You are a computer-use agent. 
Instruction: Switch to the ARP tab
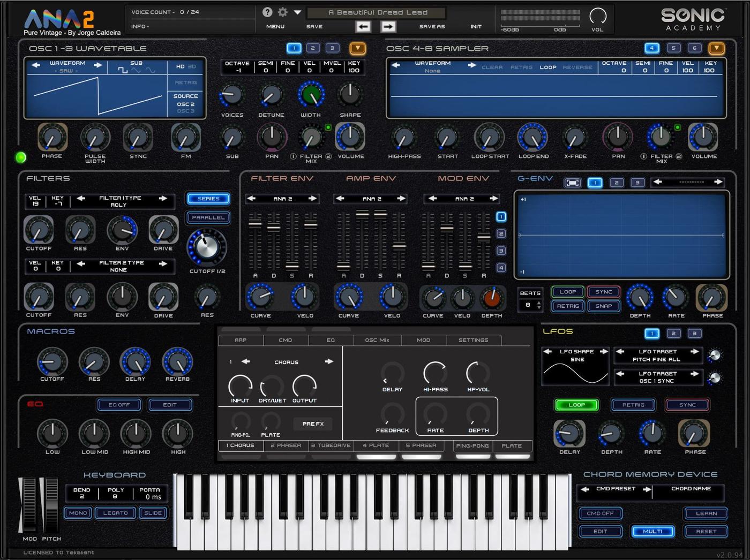(x=241, y=340)
